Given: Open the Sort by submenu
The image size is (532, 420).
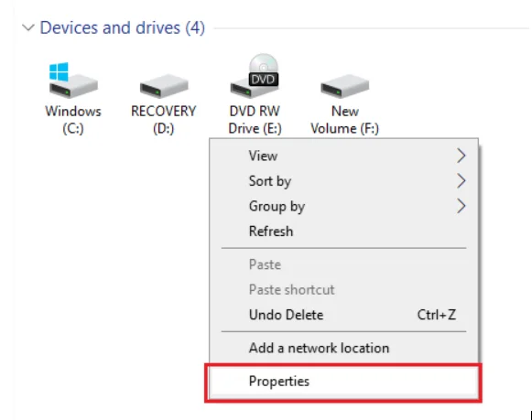Looking at the screenshot, I should tap(343, 180).
